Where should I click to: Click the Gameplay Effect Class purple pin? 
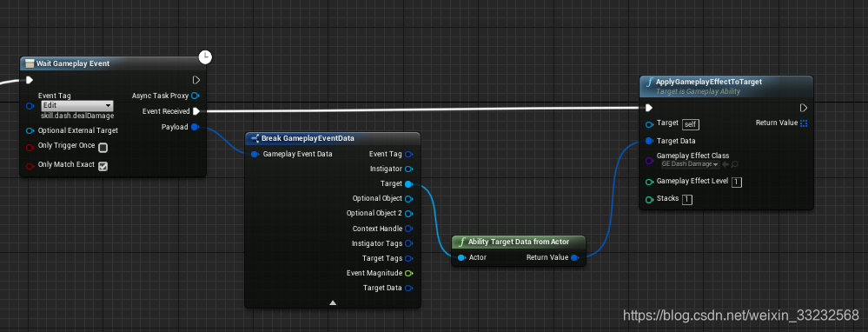649,161
